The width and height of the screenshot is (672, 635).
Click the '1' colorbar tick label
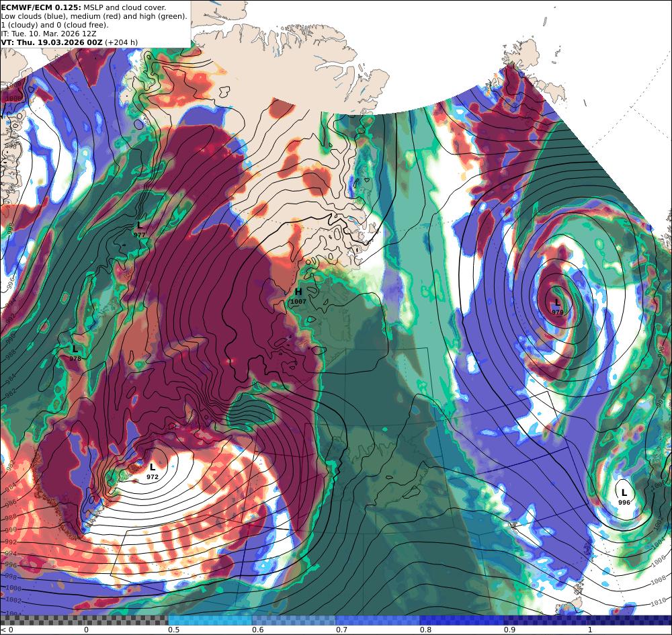point(590,630)
